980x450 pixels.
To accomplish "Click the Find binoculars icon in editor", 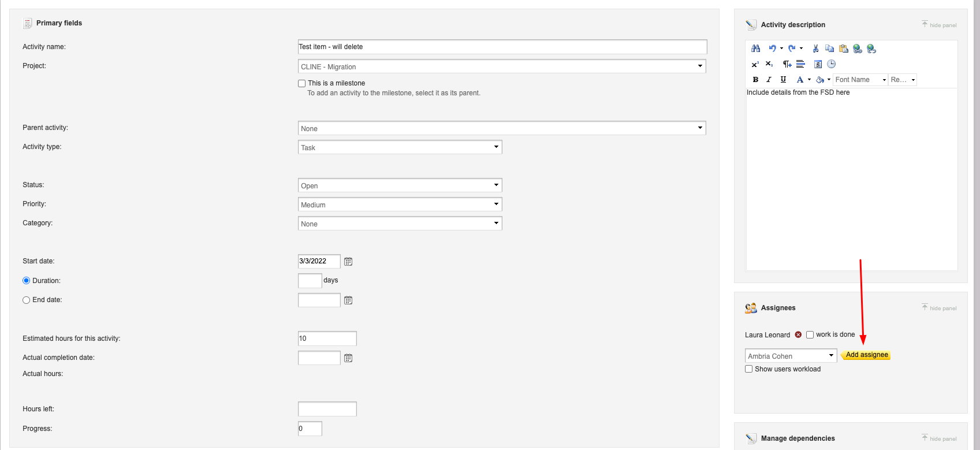I will [755, 49].
